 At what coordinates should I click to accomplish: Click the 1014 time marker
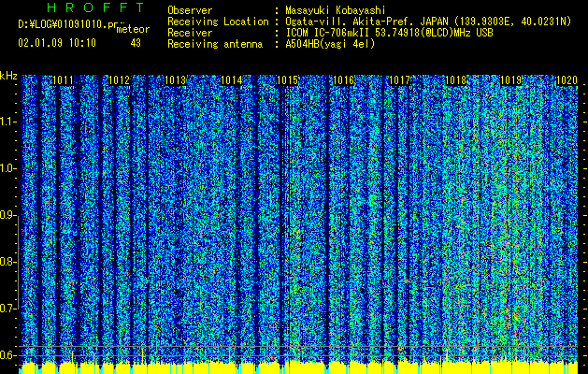coord(232,80)
